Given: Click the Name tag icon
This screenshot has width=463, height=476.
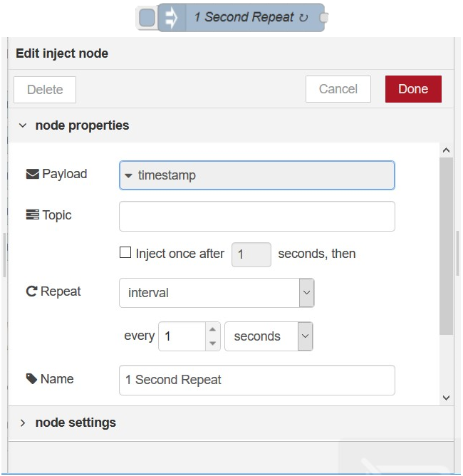Looking at the screenshot, I should click(31, 379).
